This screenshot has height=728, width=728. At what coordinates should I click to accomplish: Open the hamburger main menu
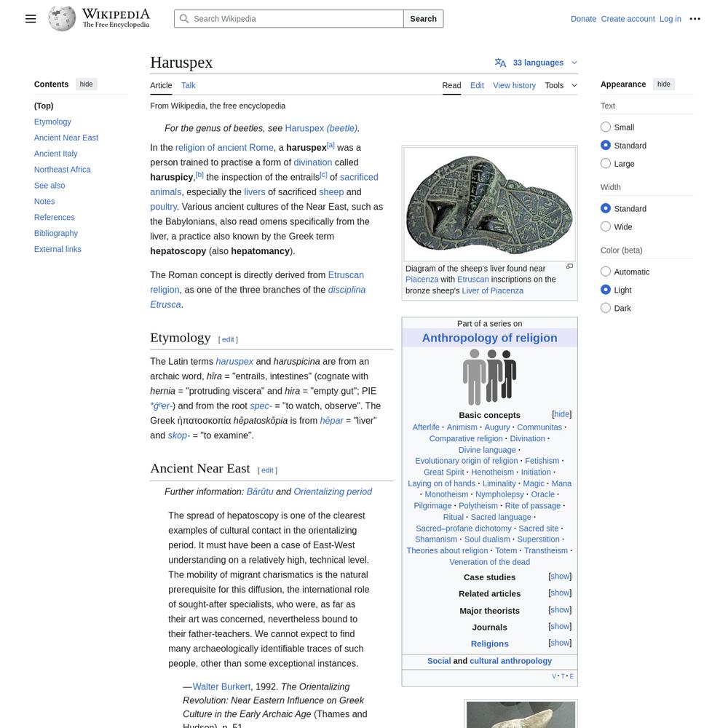click(x=31, y=19)
